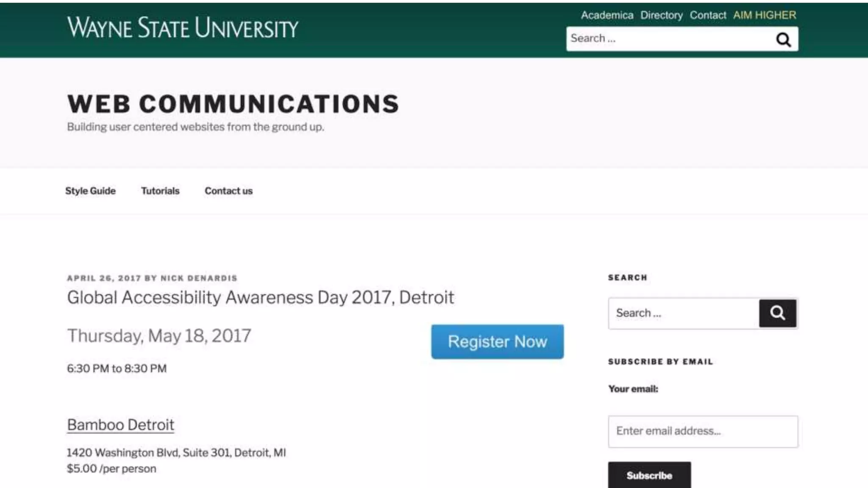
Task: Select the address "1420 Washington Blvd, Suite 301"
Action: (x=148, y=453)
